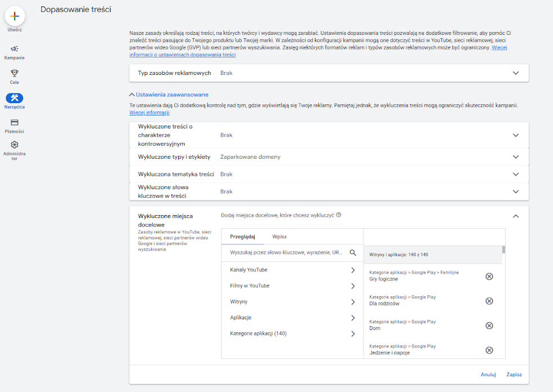Select Narzędzia tools icon
The height and width of the screenshot is (392, 553).
click(x=15, y=98)
